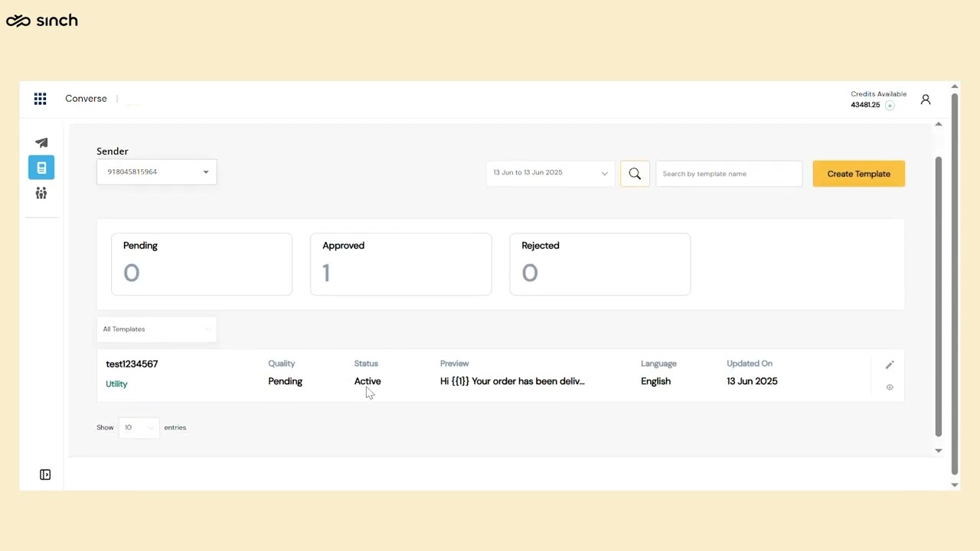
Task: Click the credits value 43481.25
Action: [865, 105]
